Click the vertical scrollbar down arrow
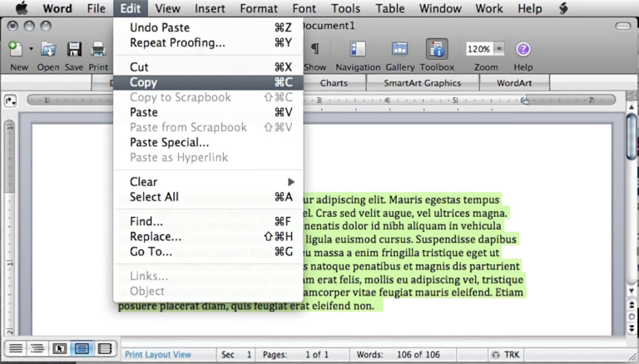639x364 pixels. point(632,290)
